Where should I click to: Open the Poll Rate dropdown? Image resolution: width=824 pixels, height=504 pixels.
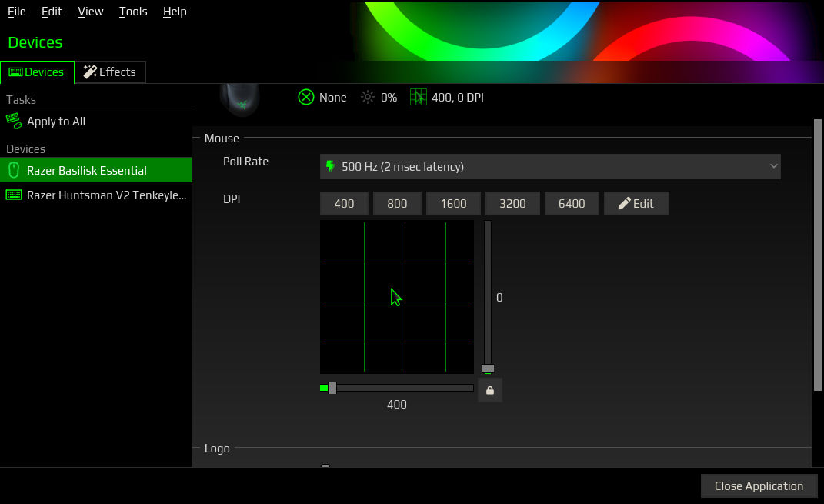[549, 166]
